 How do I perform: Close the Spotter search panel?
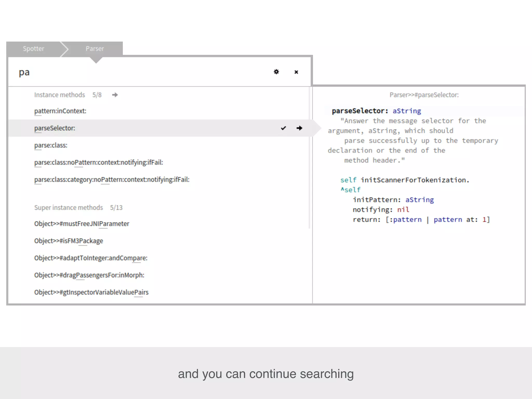(x=296, y=72)
